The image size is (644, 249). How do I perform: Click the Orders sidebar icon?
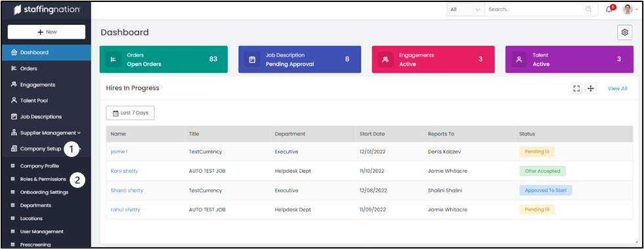14,68
